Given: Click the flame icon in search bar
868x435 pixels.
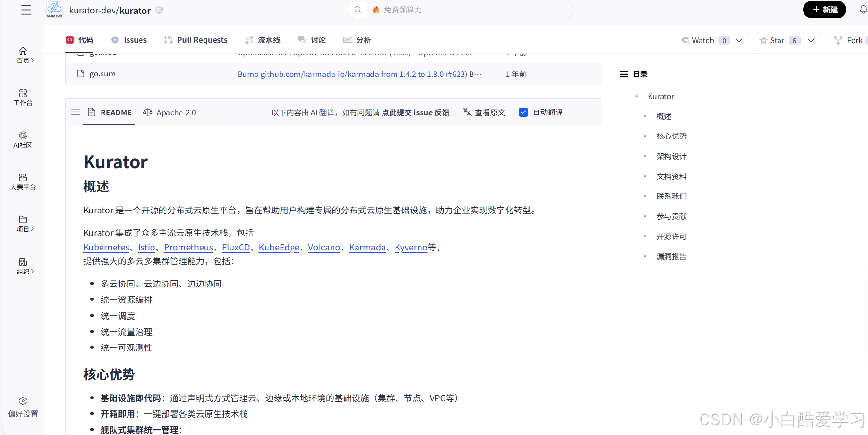Looking at the screenshot, I should click(376, 10).
